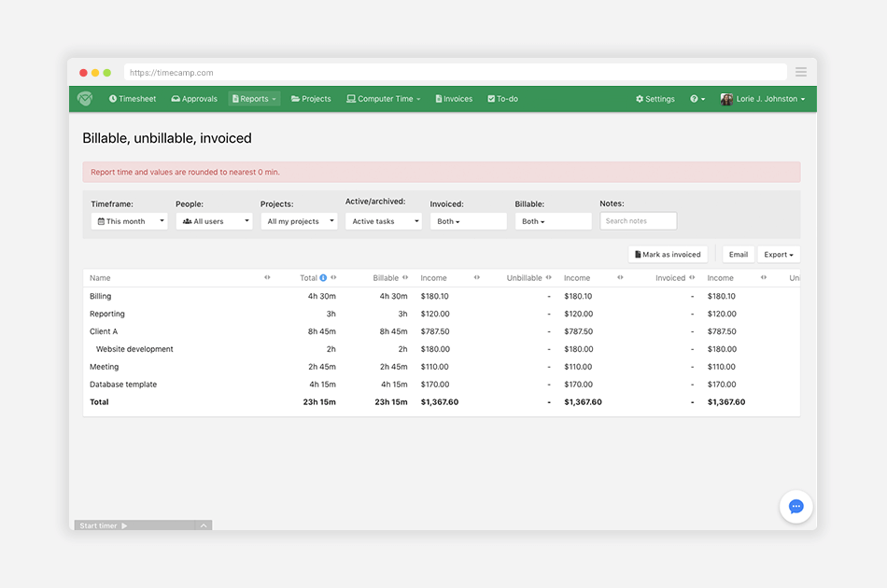Expand the timer panel chevron
The image size is (887, 588).
204,525
